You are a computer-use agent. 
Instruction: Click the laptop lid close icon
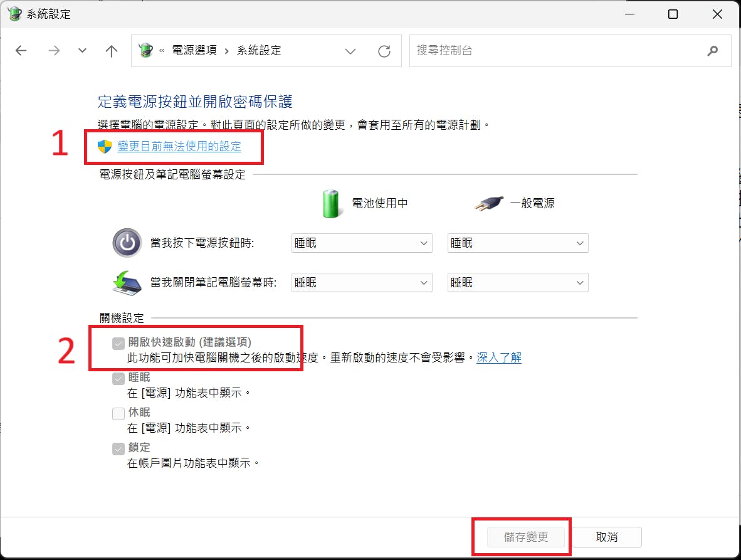pyautogui.click(x=127, y=283)
